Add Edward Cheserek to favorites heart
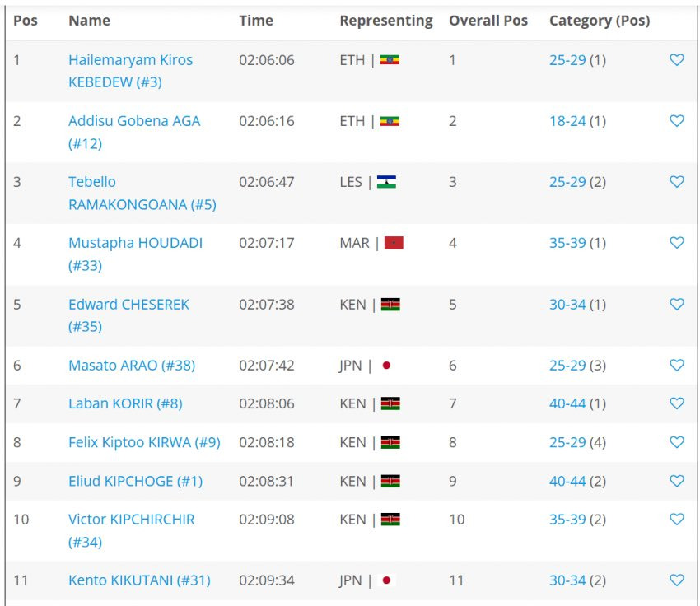Image resolution: width=700 pixels, height=606 pixels. (x=676, y=304)
